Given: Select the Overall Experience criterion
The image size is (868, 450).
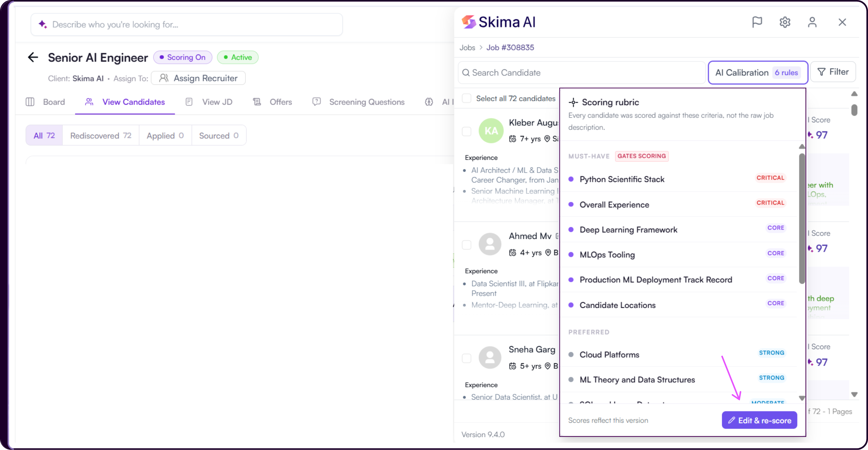Looking at the screenshot, I should (x=678, y=204).
